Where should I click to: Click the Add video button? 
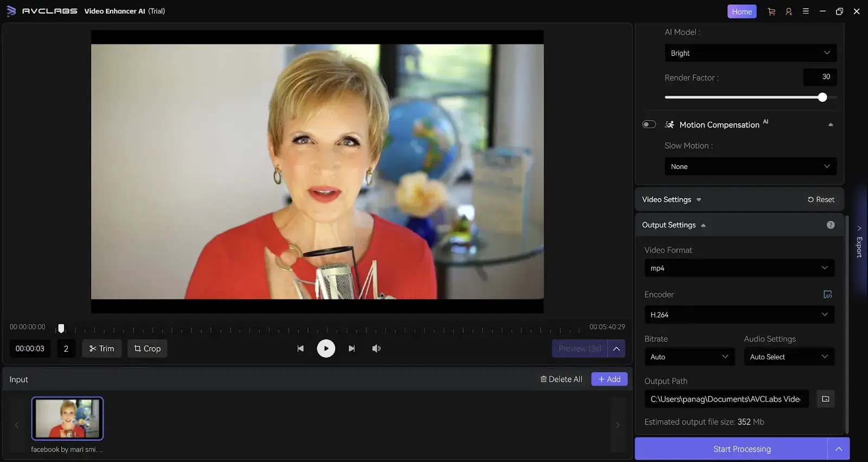coord(609,379)
